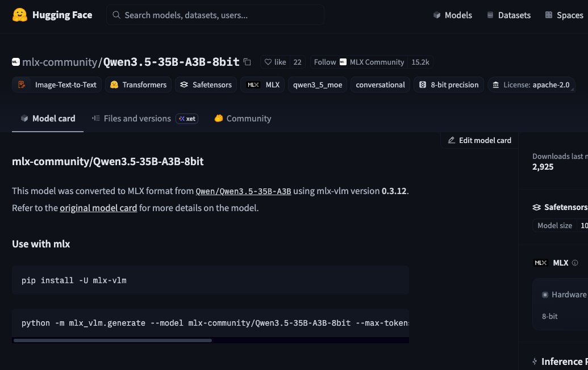Open the original model card link
Image resolution: width=588 pixels, height=370 pixels.
[98, 208]
